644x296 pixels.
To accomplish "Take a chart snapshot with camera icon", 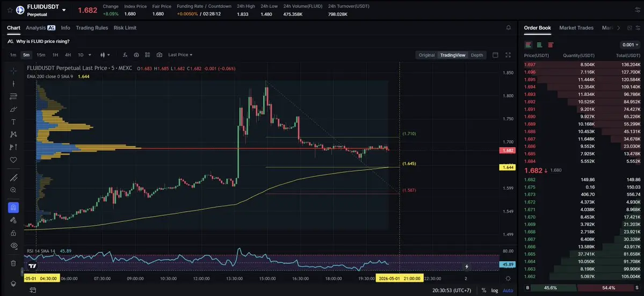I will (160, 55).
